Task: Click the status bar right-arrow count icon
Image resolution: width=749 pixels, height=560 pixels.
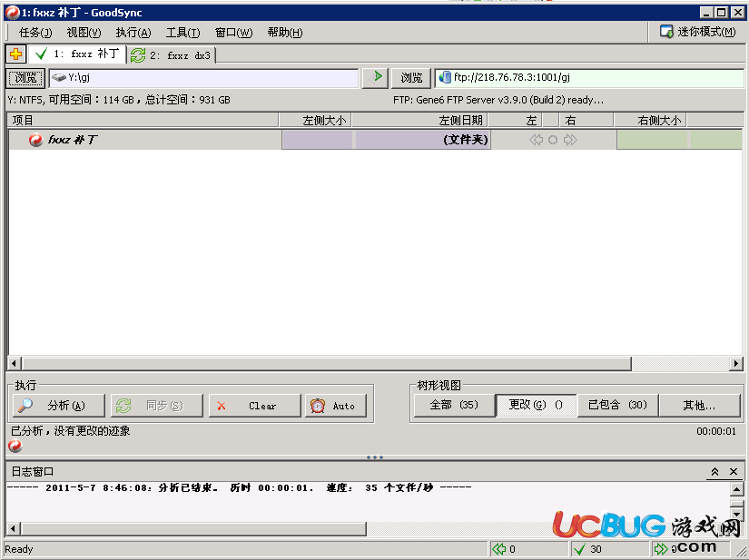Action: pos(661,549)
